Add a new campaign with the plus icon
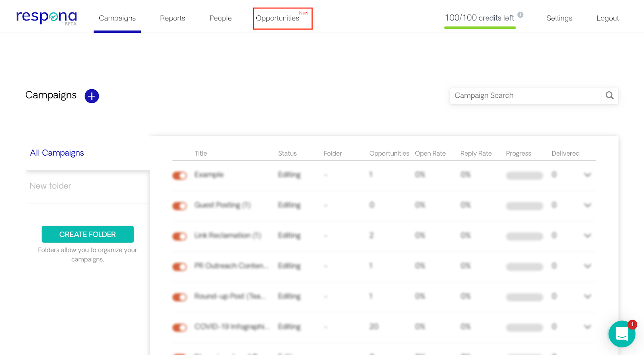Screen dimensions: 644x355 92,96
